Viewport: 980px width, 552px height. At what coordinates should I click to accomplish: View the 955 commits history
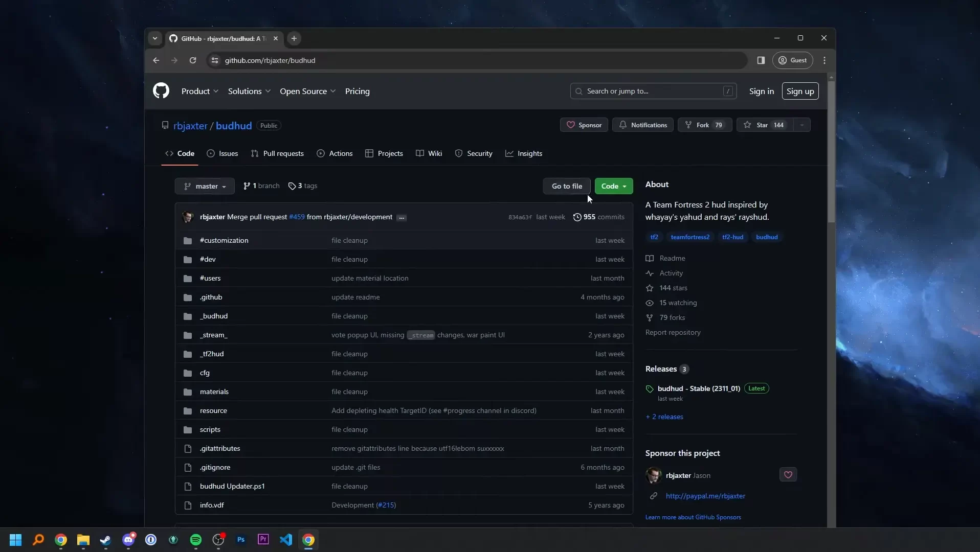(x=598, y=217)
